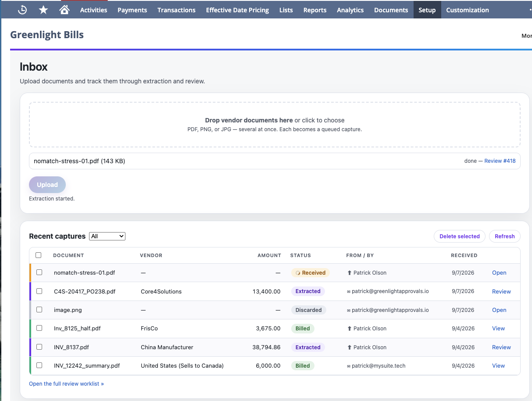Click the amount 38,794.86

266,347
